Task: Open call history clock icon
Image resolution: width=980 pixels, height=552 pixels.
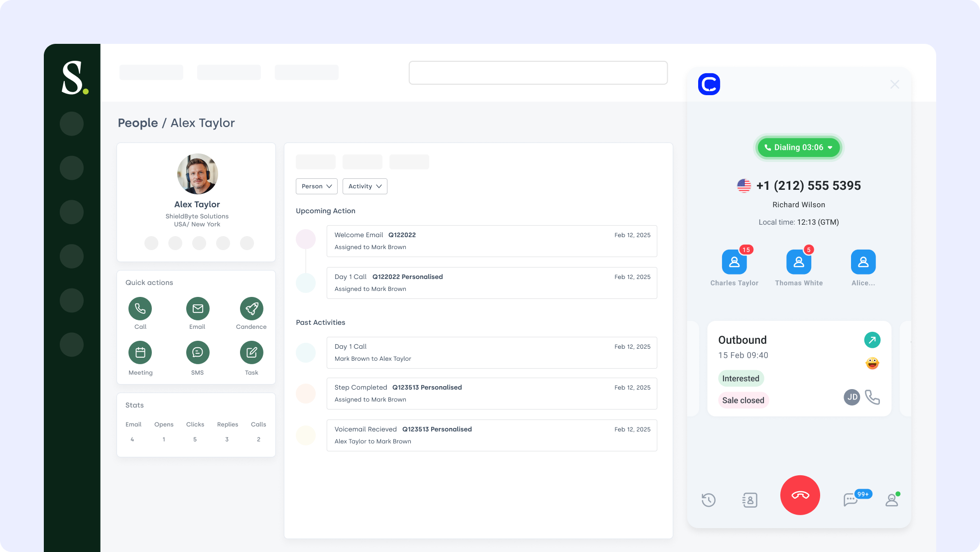Action: click(708, 500)
